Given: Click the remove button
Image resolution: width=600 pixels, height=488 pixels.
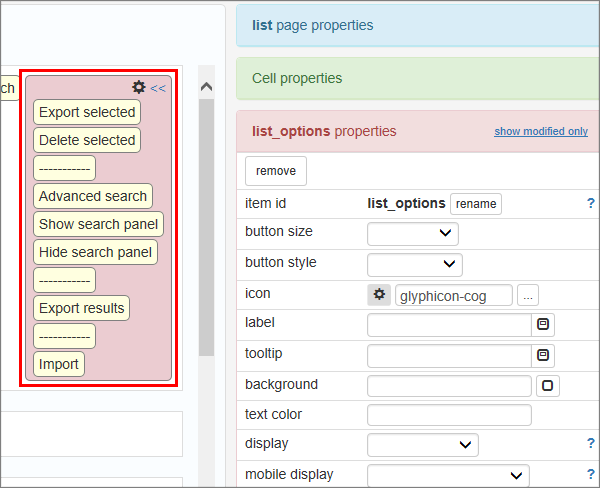Looking at the screenshot, I should point(276,171).
